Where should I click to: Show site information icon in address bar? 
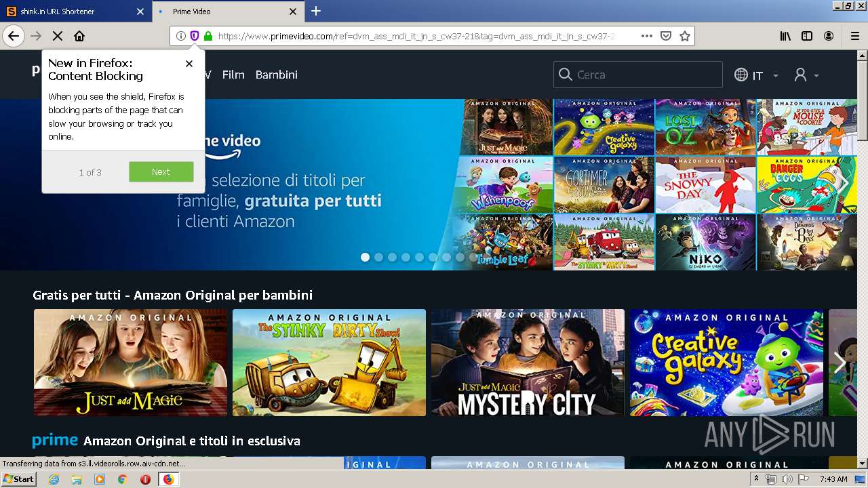pyautogui.click(x=181, y=36)
